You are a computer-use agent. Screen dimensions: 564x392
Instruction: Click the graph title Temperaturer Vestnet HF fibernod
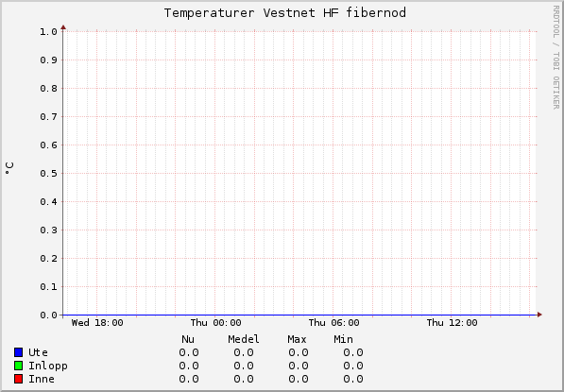(x=285, y=13)
